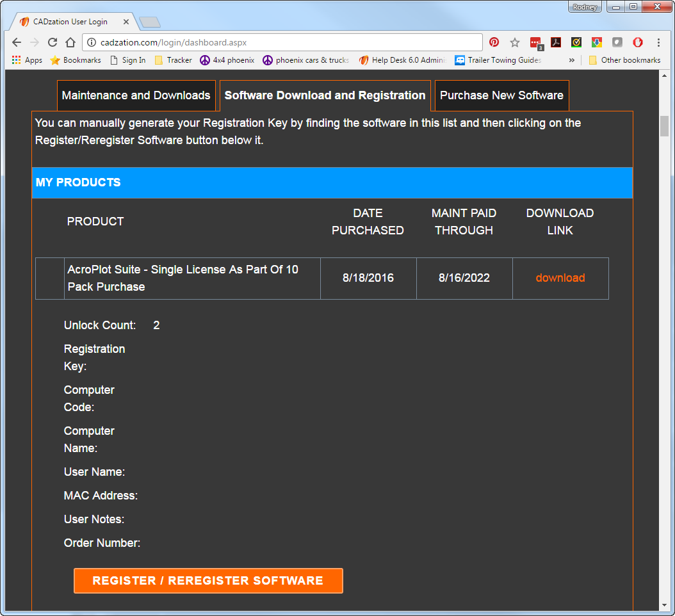This screenshot has height=616, width=675.
Task: Minimize the Chrome window
Action: click(616, 7)
